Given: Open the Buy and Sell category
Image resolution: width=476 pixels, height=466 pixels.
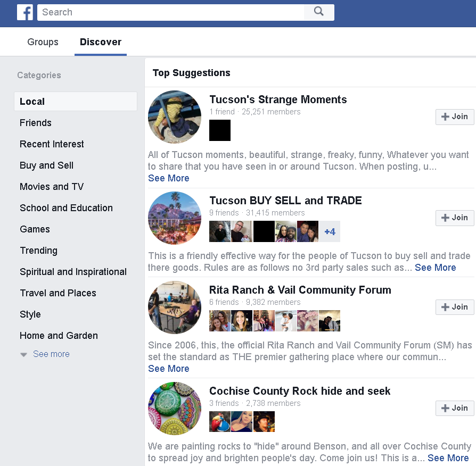Looking at the screenshot, I should [x=46, y=165].
